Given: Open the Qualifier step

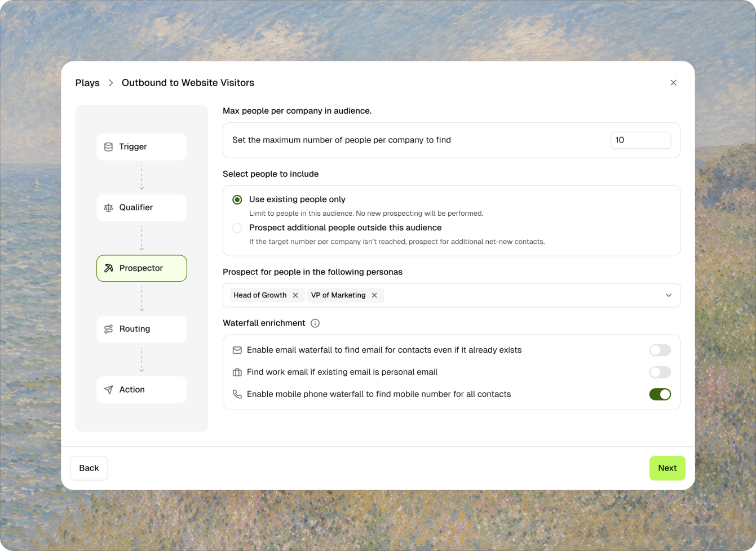Looking at the screenshot, I should pos(142,208).
